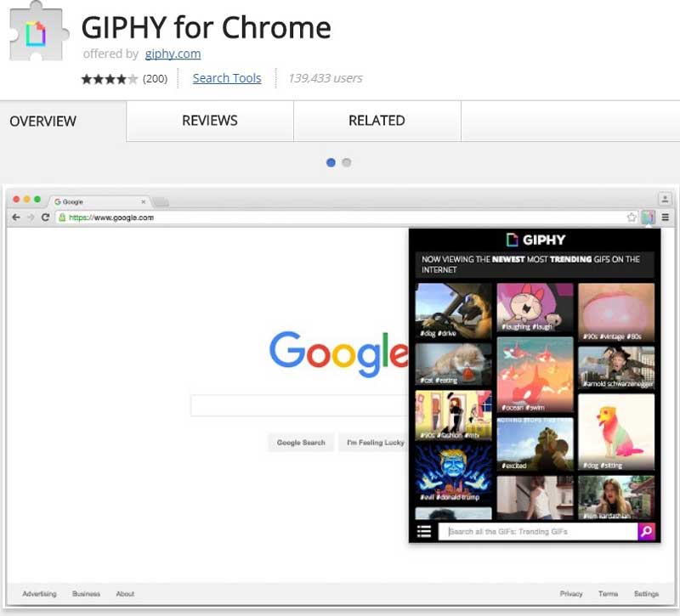The height and width of the screenshot is (616, 680).
Task: Click the green macOS zoom dot
Action: click(37, 199)
